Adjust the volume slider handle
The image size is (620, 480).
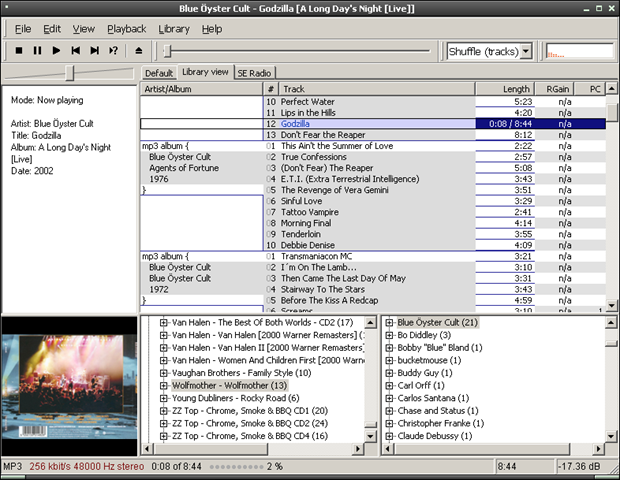coord(70,73)
